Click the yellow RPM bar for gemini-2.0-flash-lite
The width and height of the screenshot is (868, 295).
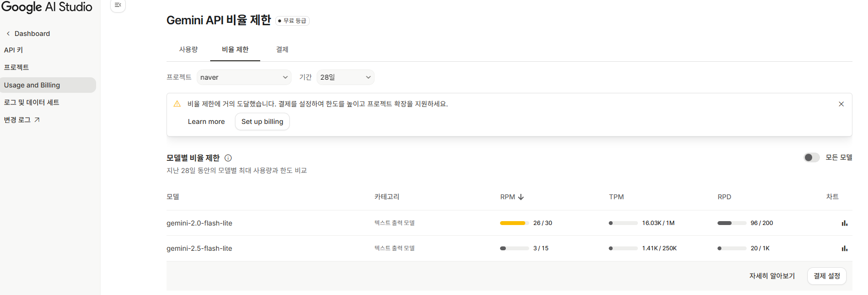coord(515,223)
